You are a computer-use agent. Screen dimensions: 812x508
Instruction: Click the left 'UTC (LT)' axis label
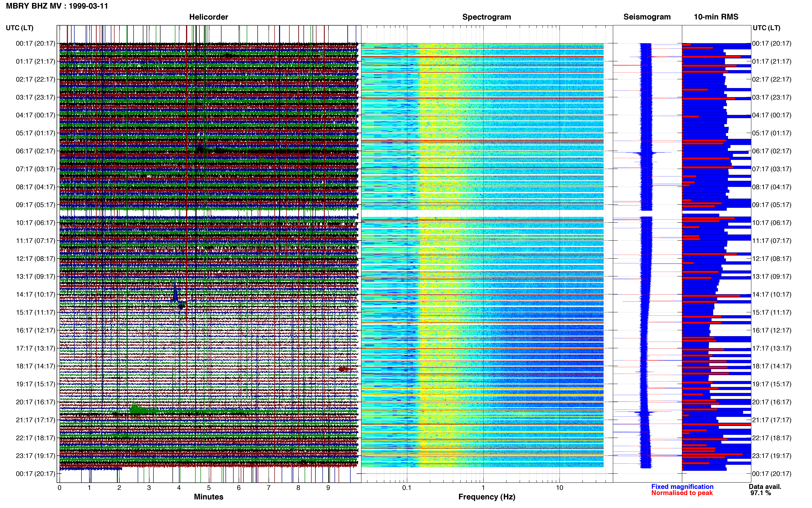(19, 28)
